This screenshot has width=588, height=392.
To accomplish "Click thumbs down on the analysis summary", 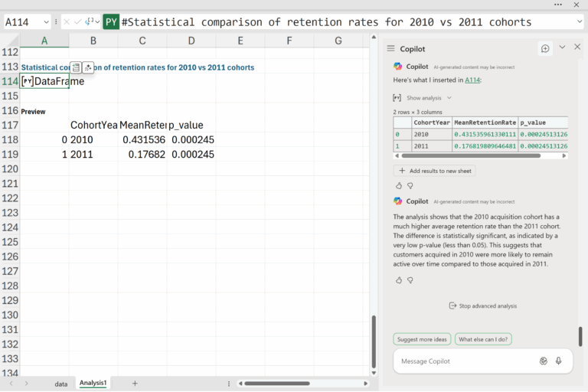I will (410, 280).
